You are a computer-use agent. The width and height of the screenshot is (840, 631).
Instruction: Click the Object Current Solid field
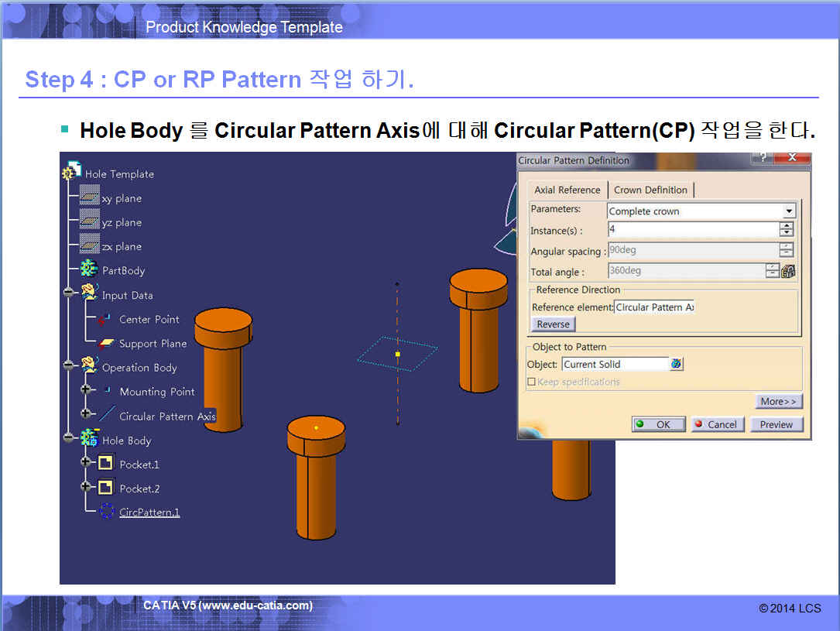615,364
